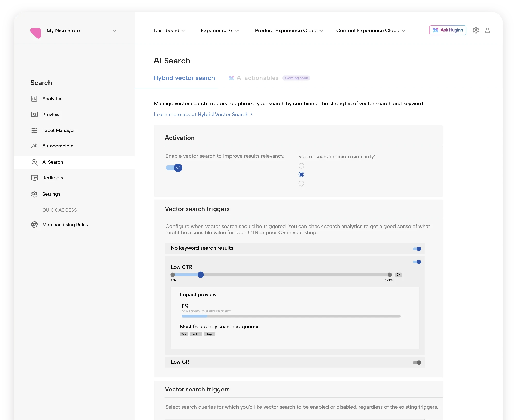
Task: Click the Redirects arrow icon
Action: tap(35, 178)
